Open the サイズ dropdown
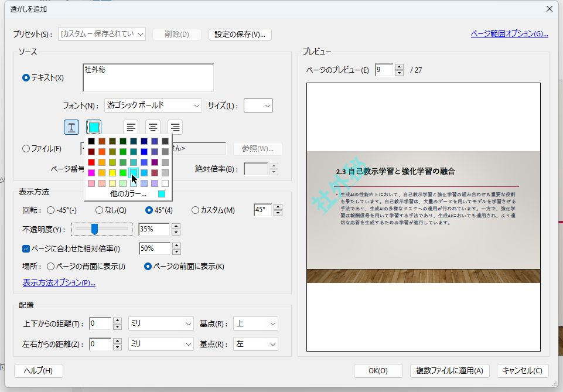563x392 pixels. tap(260, 106)
